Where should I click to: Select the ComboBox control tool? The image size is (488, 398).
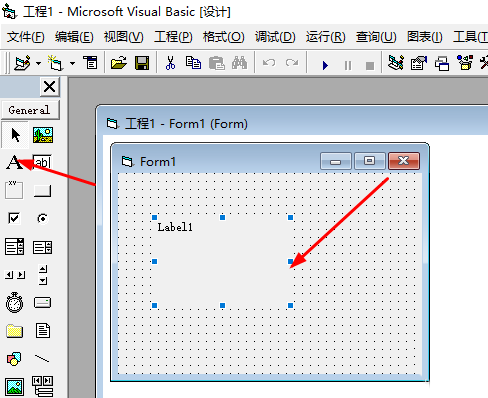(15, 247)
